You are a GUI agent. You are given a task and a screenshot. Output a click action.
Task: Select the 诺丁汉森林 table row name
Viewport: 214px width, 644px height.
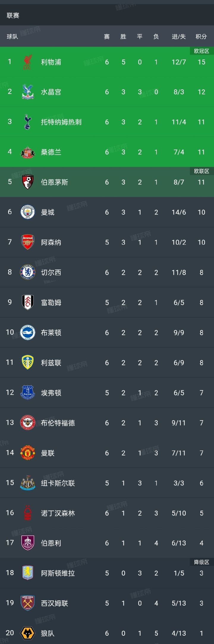[x=58, y=513]
